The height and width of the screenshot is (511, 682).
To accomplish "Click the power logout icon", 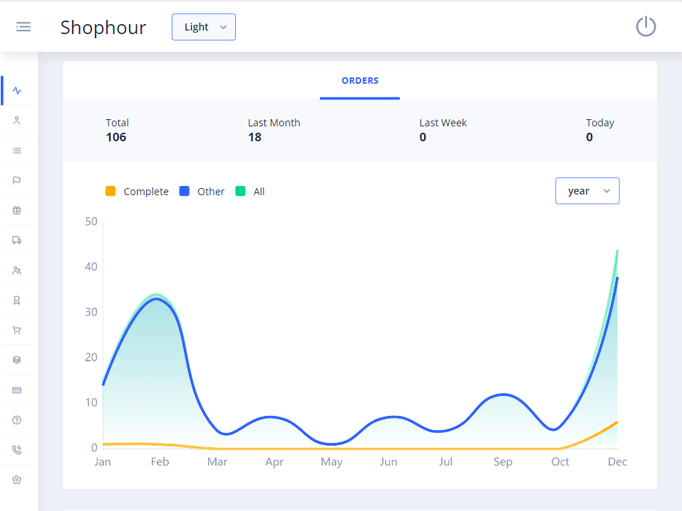I will click(x=646, y=27).
